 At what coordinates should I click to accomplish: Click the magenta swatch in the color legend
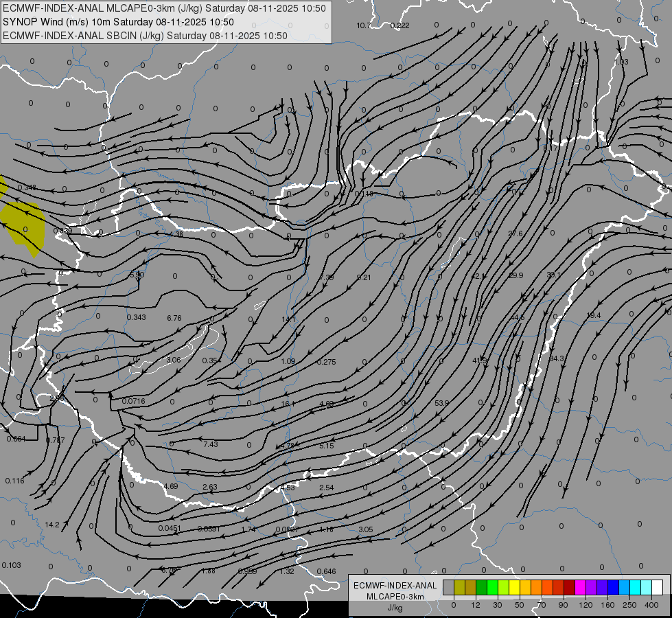coord(581,587)
